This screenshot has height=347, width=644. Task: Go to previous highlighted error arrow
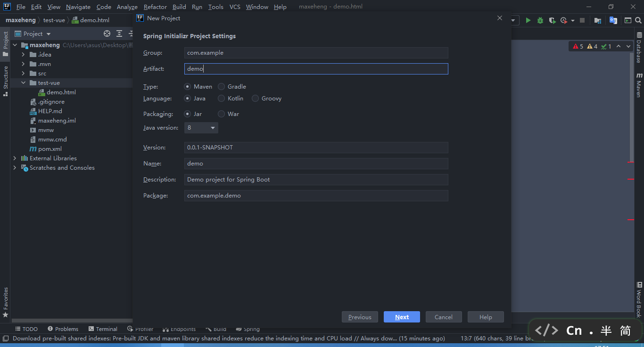point(619,46)
